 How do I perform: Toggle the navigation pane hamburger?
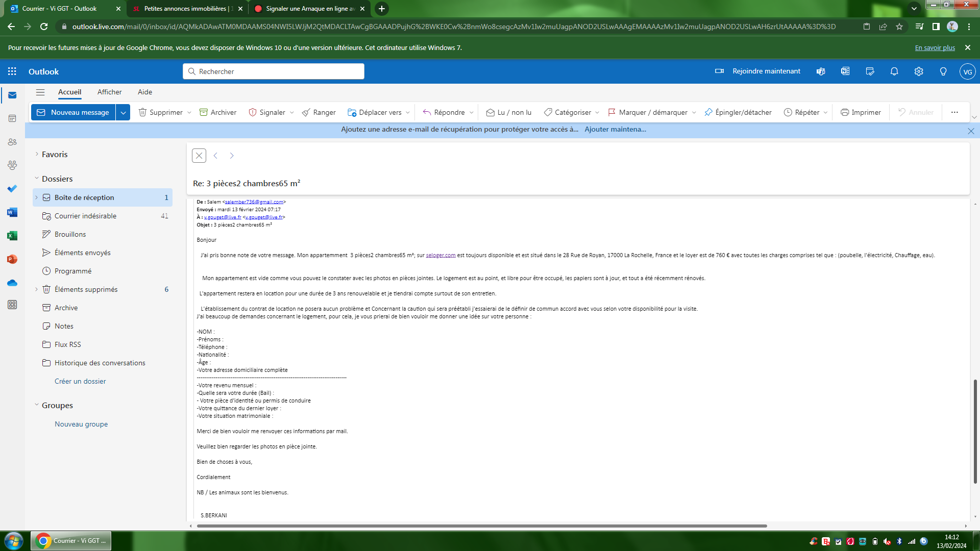point(40,92)
